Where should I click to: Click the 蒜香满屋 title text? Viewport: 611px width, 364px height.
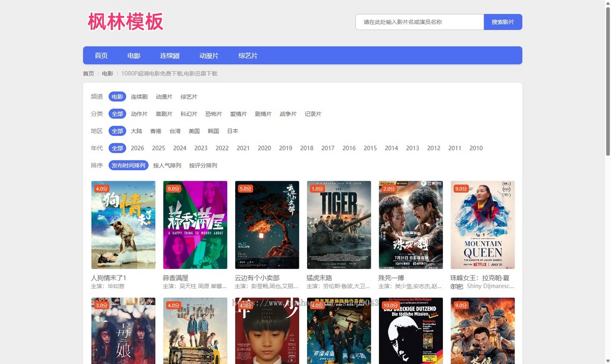click(x=176, y=278)
